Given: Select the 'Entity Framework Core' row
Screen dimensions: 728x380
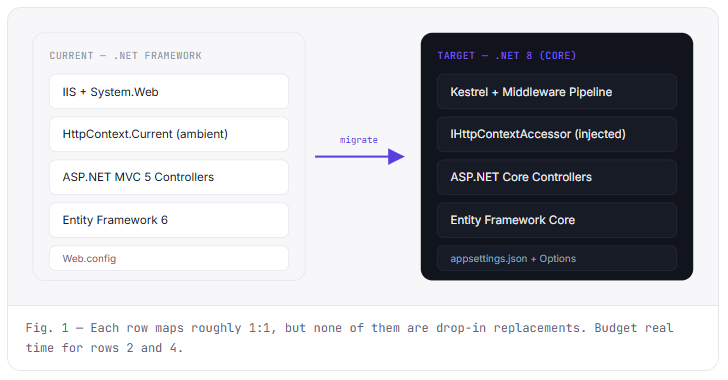Looking at the screenshot, I should [x=557, y=220].
